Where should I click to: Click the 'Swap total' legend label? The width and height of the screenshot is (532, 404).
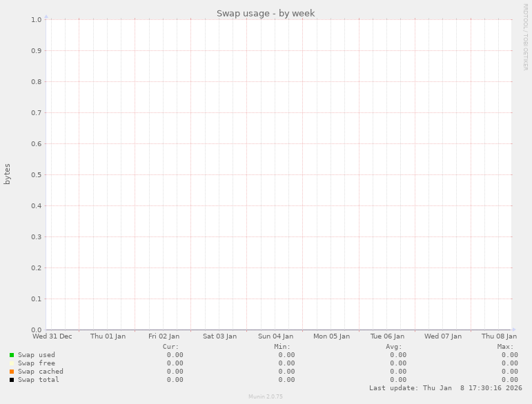coord(39,380)
